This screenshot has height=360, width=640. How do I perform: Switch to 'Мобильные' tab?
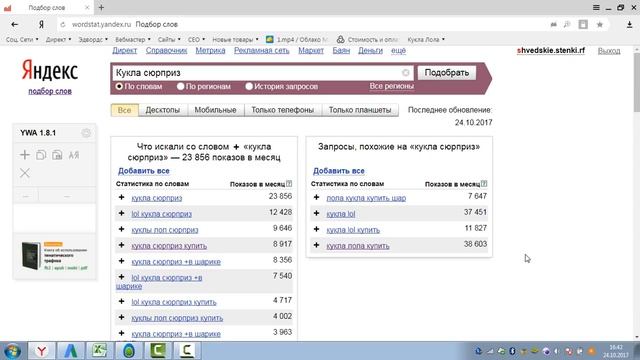[x=215, y=110]
